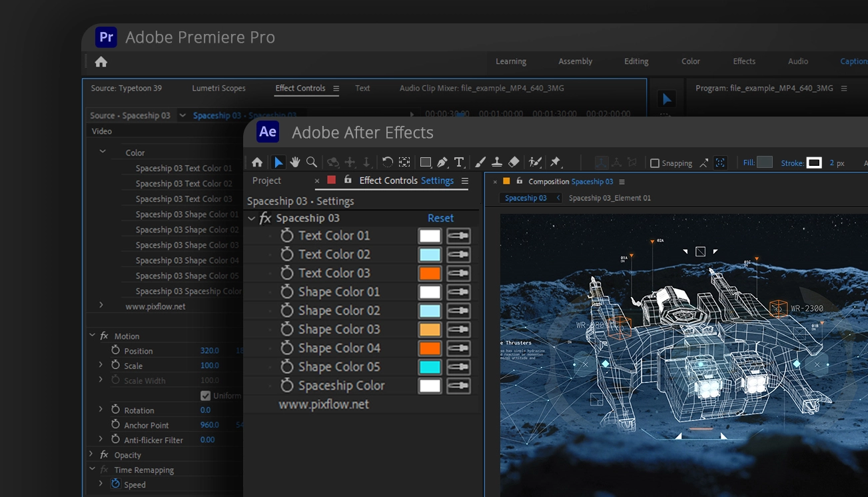Click the Home icon in Premiere Pro
The width and height of the screenshot is (868, 497).
coord(101,62)
